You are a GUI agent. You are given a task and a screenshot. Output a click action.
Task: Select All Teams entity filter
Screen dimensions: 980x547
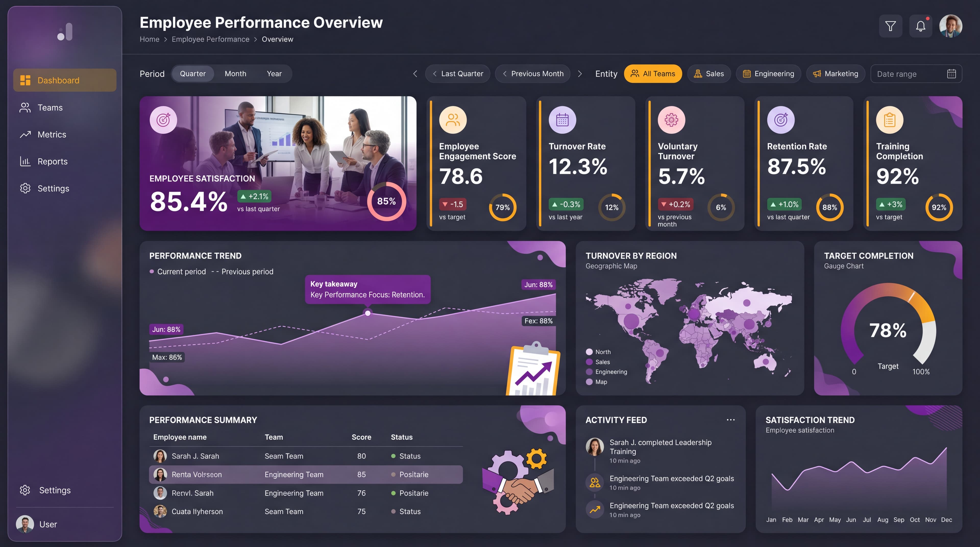pos(653,74)
